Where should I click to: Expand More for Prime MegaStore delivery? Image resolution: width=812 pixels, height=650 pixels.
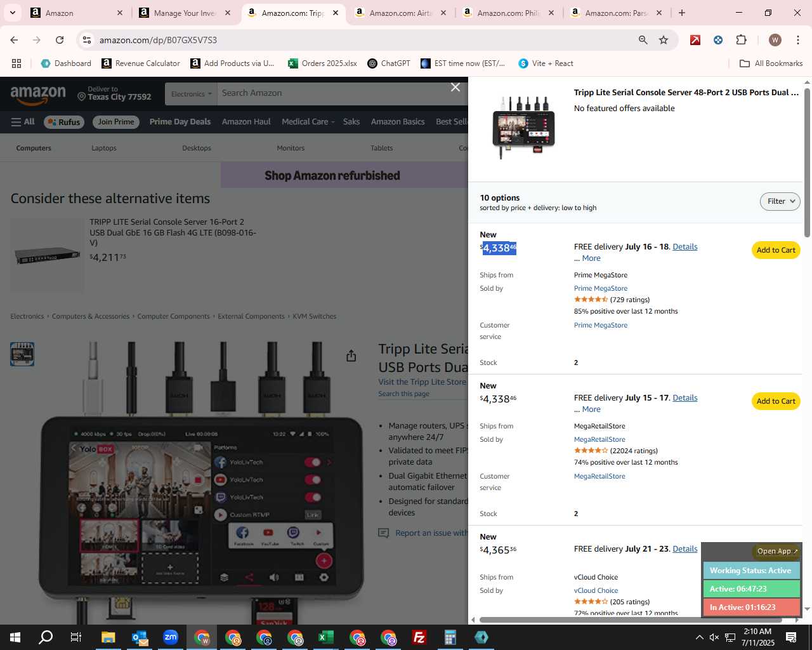tap(591, 258)
